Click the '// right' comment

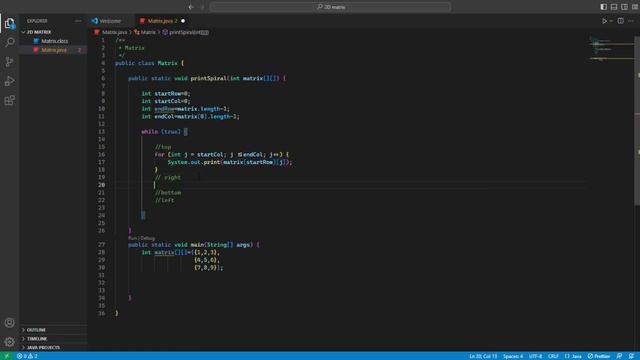[168, 178]
